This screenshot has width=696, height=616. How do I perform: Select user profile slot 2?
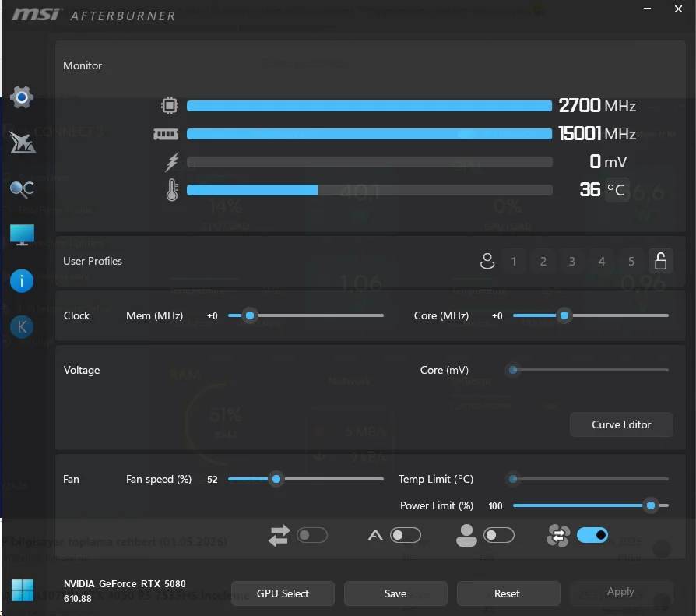click(x=543, y=261)
